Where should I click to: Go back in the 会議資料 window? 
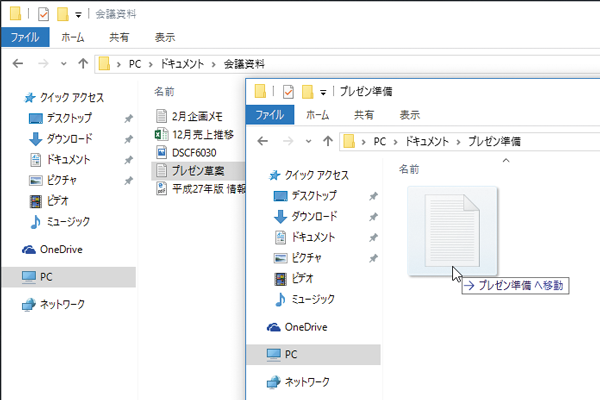[17, 64]
